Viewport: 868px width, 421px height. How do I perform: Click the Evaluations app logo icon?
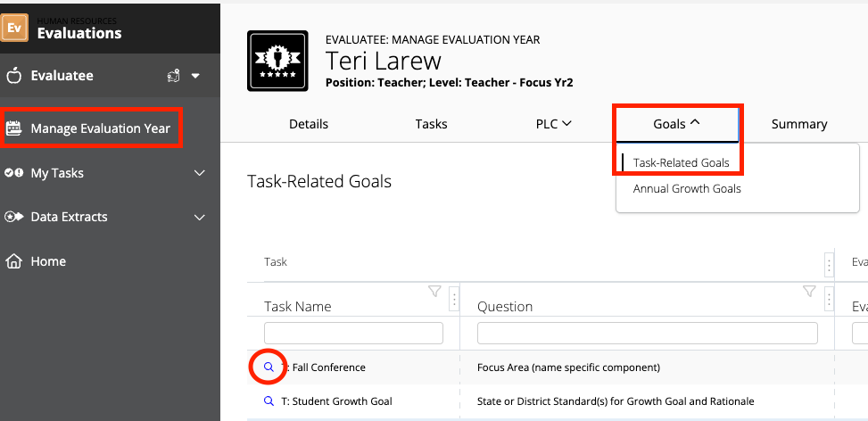14,28
